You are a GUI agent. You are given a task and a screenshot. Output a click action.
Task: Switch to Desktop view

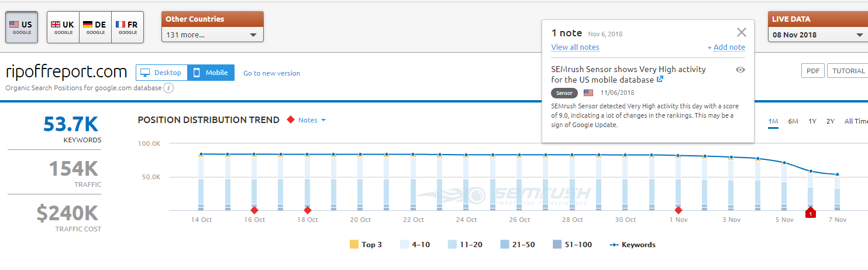pyautogui.click(x=161, y=73)
